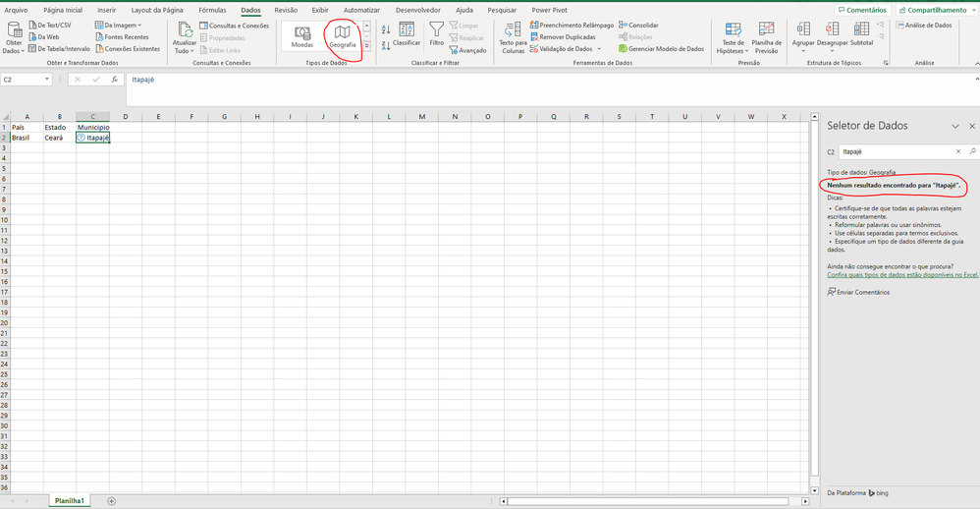
Task: Toggle the Filtro filter
Action: click(436, 35)
